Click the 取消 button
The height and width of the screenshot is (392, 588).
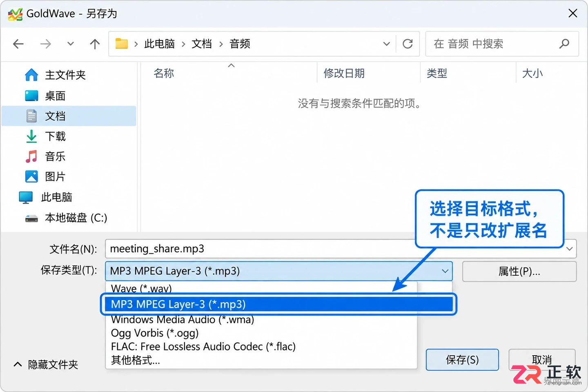[x=542, y=360]
